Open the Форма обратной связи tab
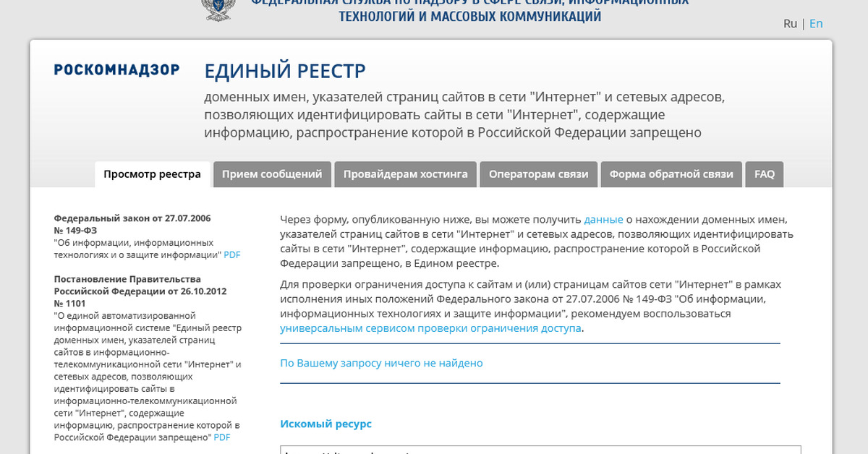Screen dimensions: 868x454 click(x=671, y=174)
